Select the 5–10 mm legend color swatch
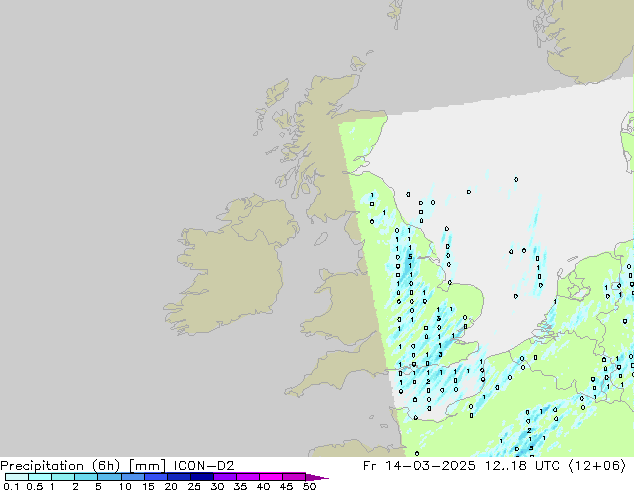 [x=109, y=477]
